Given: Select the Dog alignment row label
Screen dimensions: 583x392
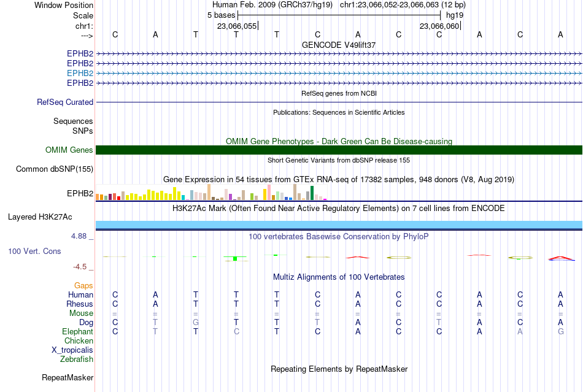Looking at the screenshot, I should pyautogui.click(x=87, y=323).
